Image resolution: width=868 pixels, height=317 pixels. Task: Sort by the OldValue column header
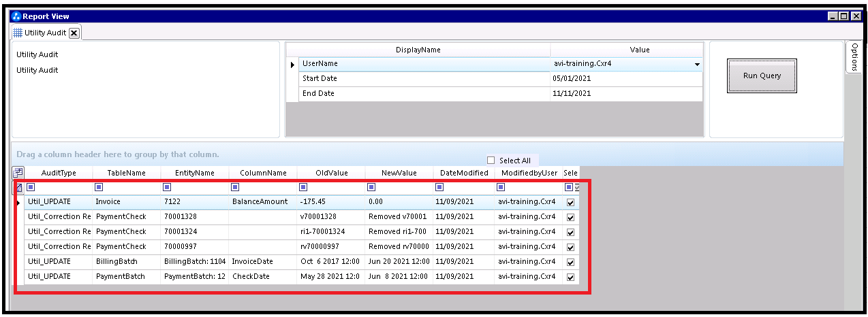[x=331, y=173]
